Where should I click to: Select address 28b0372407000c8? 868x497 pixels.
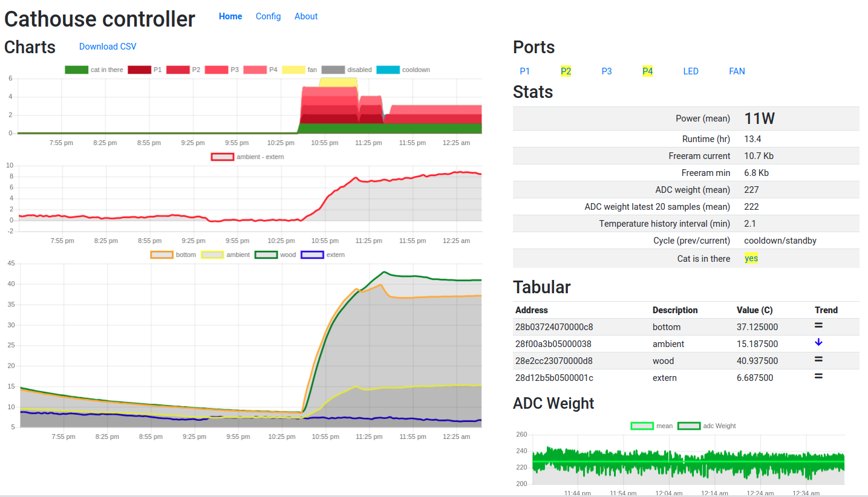pyautogui.click(x=554, y=327)
